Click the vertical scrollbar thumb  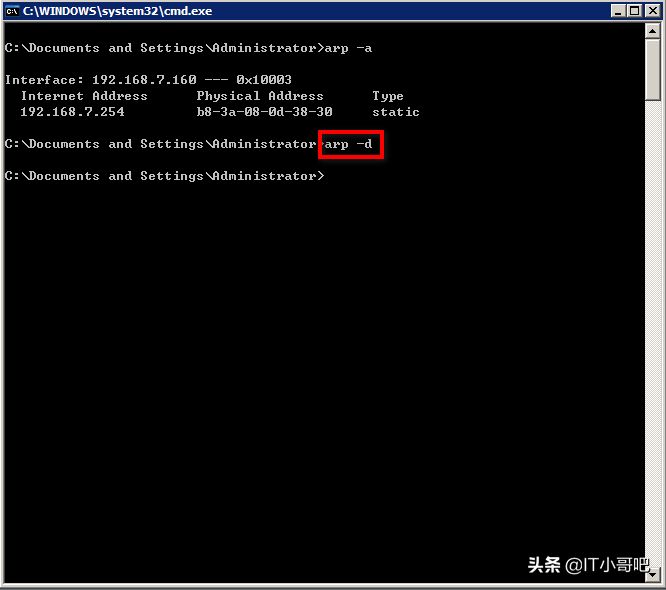coord(653,72)
